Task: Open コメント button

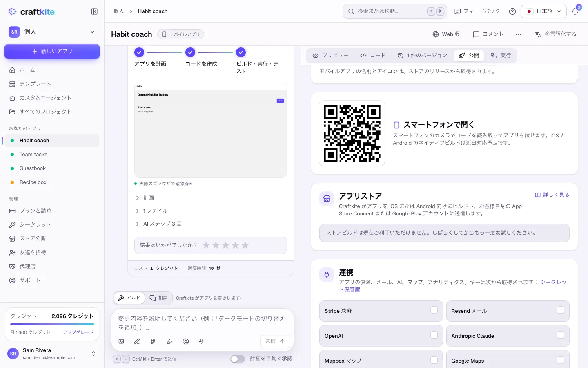Action: [x=488, y=34]
